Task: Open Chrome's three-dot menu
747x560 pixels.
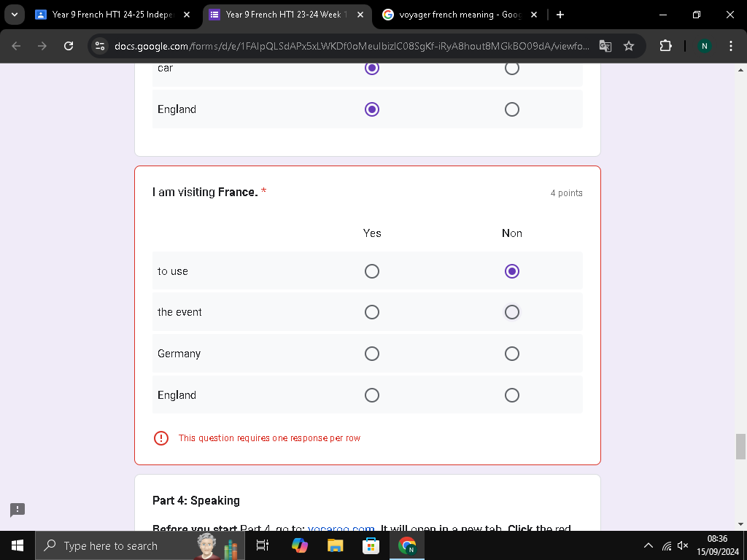Action: click(730, 46)
